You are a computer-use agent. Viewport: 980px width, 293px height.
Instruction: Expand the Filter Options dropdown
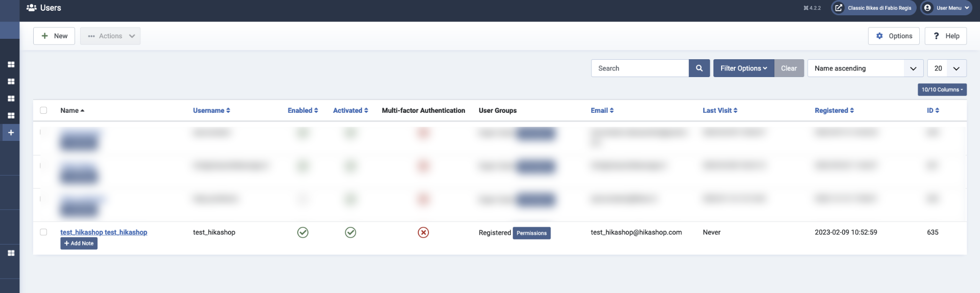[744, 68]
